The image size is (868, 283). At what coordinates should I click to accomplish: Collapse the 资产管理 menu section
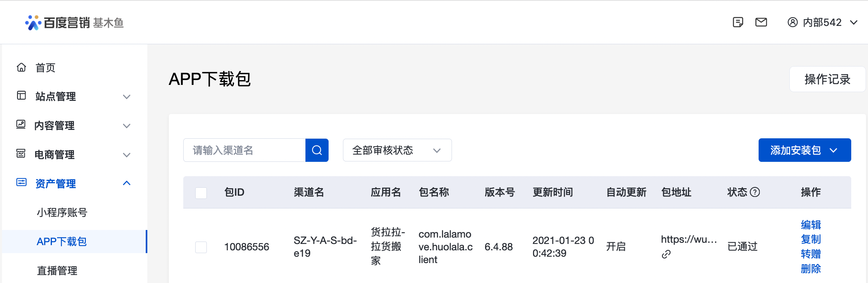click(127, 183)
